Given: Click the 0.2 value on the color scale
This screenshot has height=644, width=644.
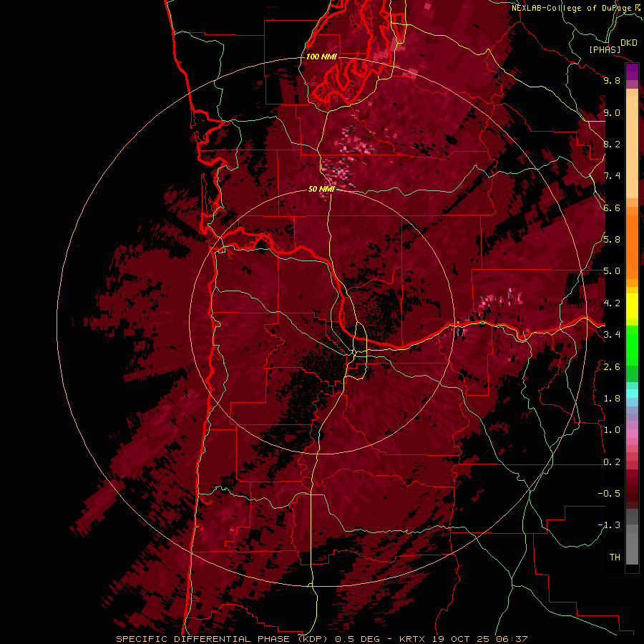Looking at the screenshot, I should [612, 462].
